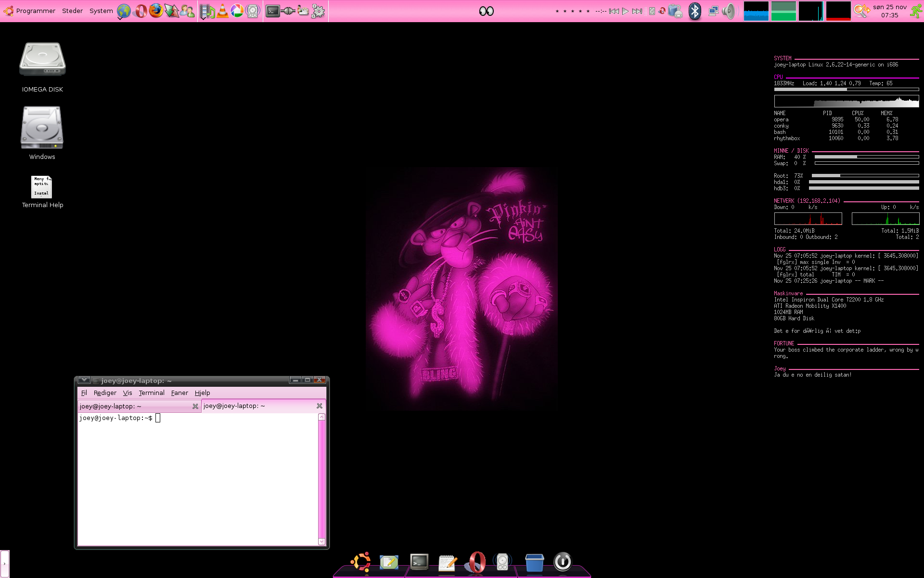The image size is (924, 578).
Task: Launch Firefox from the top panel
Action: (x=156, y=10)
